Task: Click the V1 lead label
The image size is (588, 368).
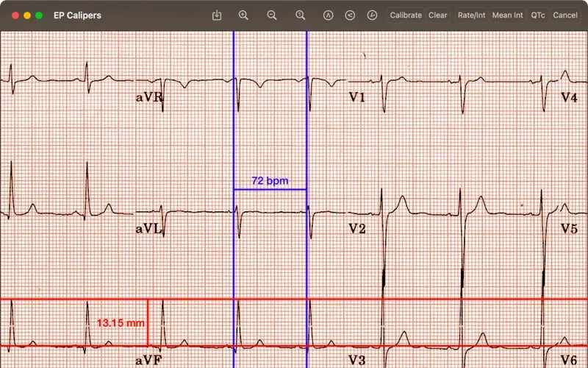Action: click(x=356, y=97)
